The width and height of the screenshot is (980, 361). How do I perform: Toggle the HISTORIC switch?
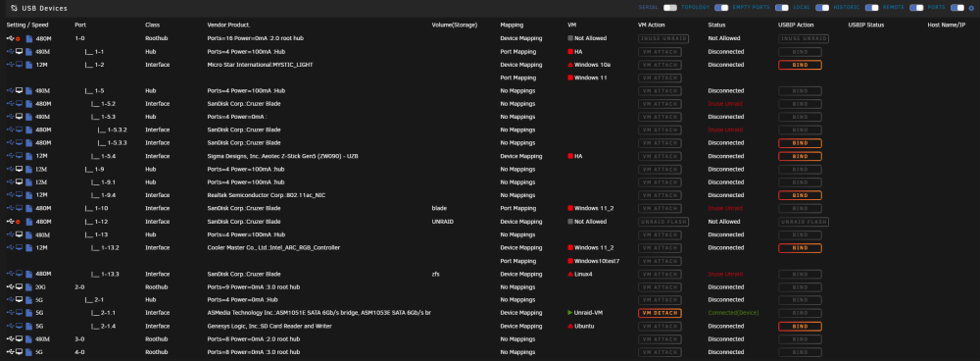click(872, 8)
